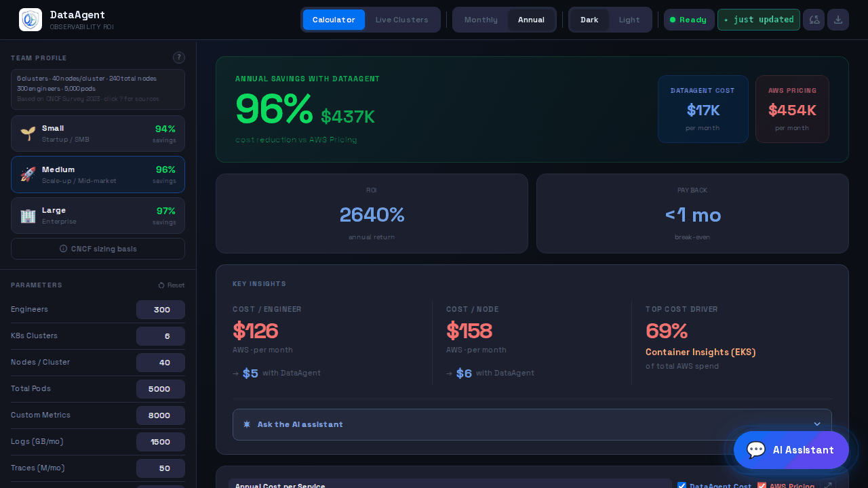This screenshot has height=488, width=868.
Task: Click the 94% savings on Small profile
Action: (x=165, y=129)
